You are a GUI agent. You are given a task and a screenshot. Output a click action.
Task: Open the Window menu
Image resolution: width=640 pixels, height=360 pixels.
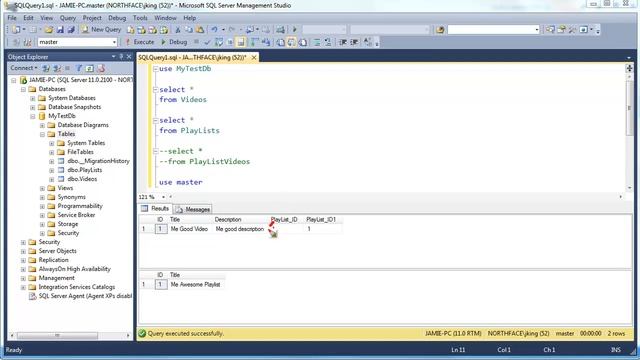[165, 18]
